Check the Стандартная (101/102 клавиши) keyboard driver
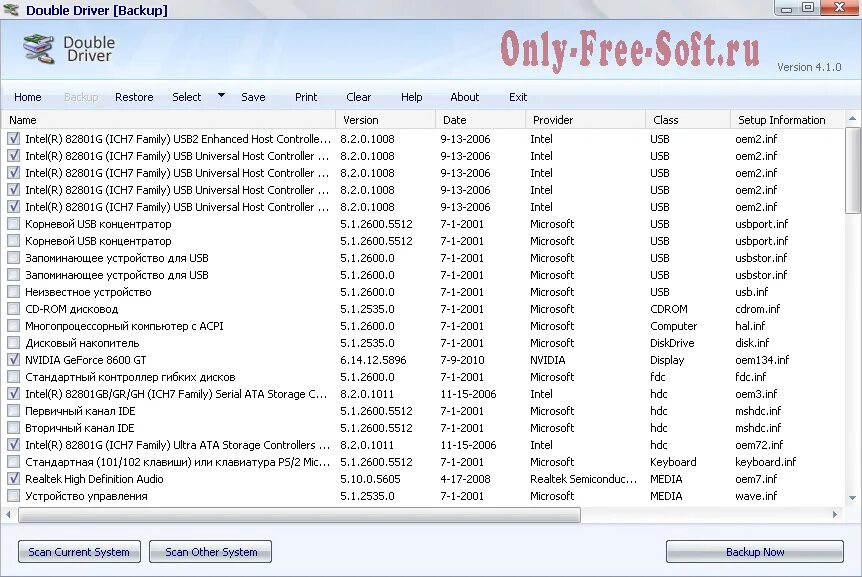862x577 pixels. click(14, 462)
